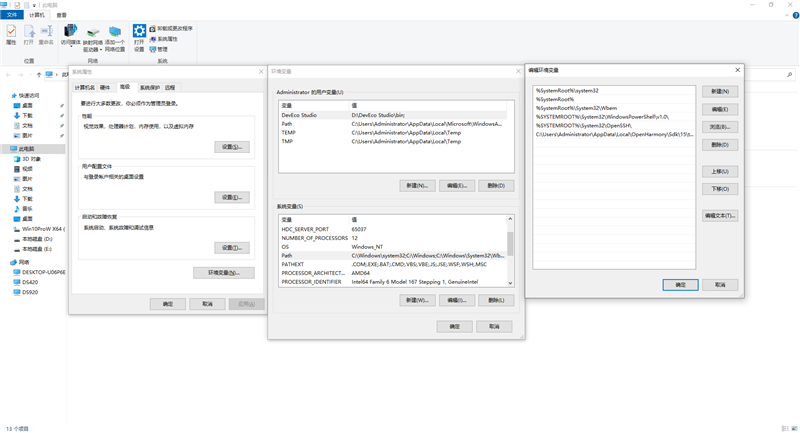Viewport: 800px width, 433px height.
Task: Click the 环境变量(N) button
Action: pos(223,273)
